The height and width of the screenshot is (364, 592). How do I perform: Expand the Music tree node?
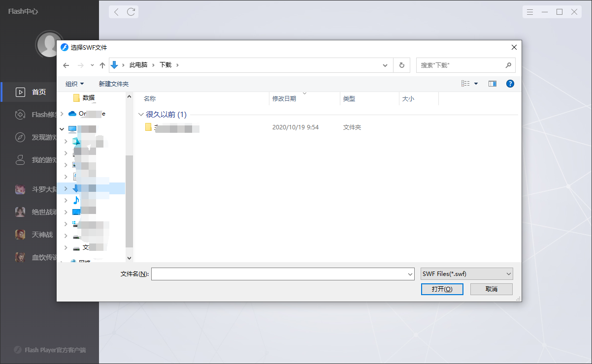point(66,200)
